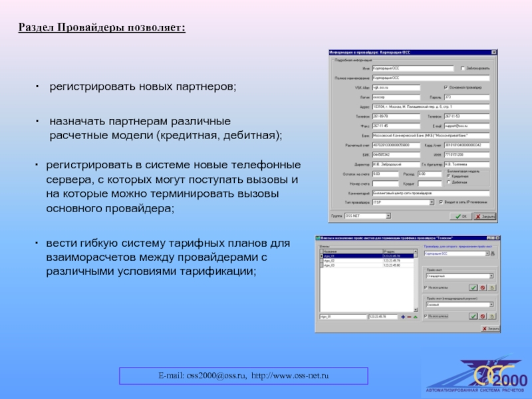Click the blue plus add gateway icon
This screenshot has width=532, height=399.
pos(403,317)
